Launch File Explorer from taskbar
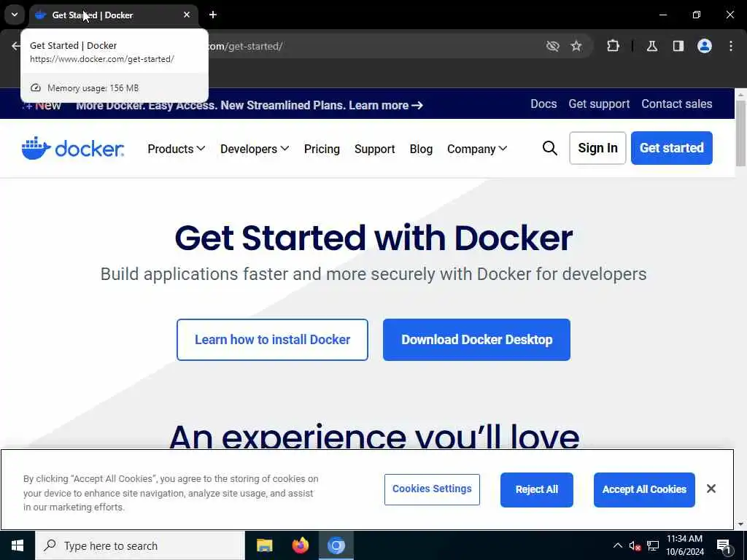This screenshot has width=747, height=560. (x=264, y=545)
